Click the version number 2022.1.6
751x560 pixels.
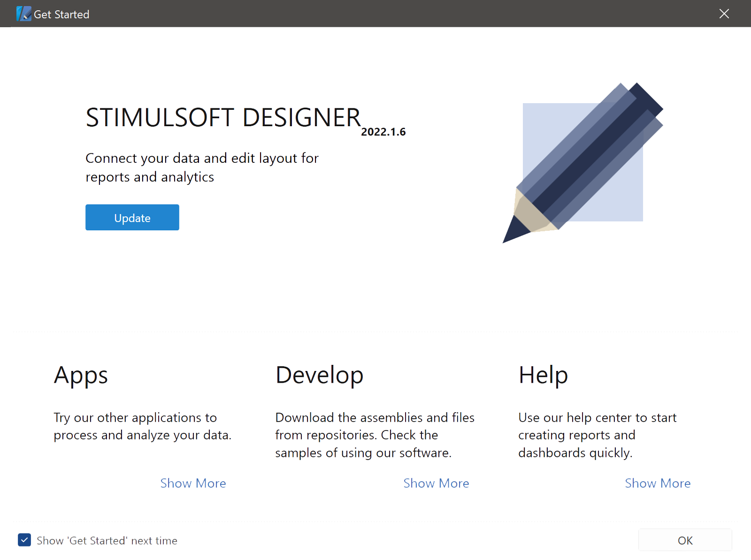click(x=383, y=132)
